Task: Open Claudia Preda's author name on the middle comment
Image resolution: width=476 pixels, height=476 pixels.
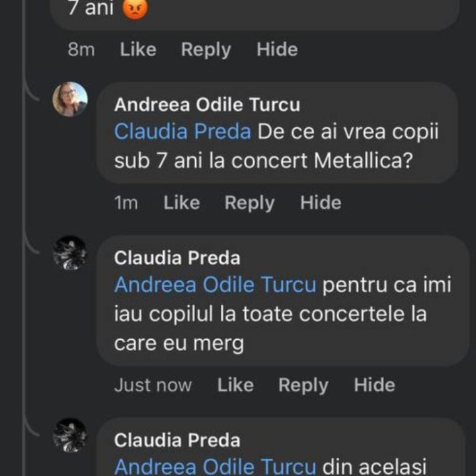Action: 177,258
